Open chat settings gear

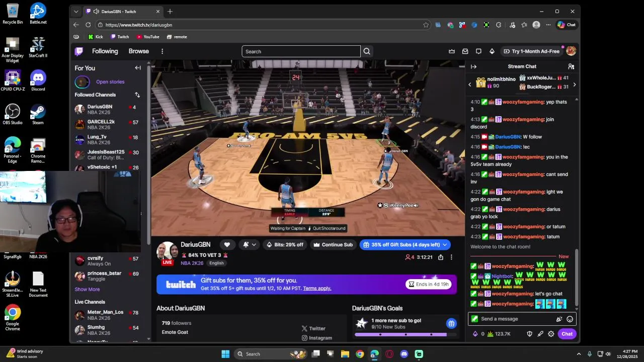pyautogui.click(x=551, y=334)
